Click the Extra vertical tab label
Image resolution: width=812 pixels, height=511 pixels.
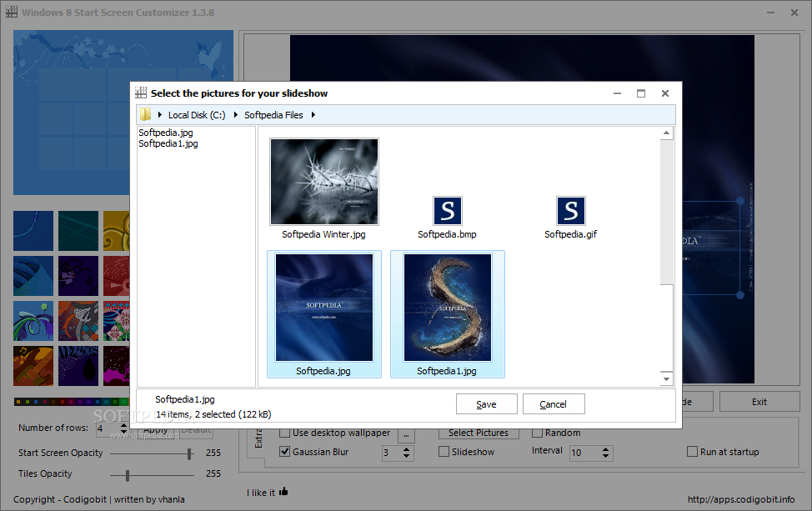(258, 438)
